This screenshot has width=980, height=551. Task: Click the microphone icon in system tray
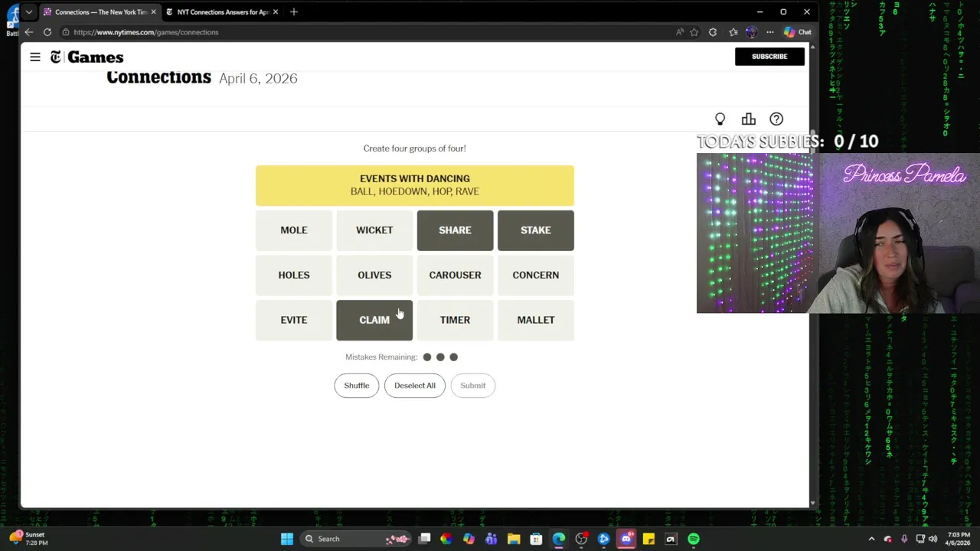pyautogui.click(x=904, y=539)
